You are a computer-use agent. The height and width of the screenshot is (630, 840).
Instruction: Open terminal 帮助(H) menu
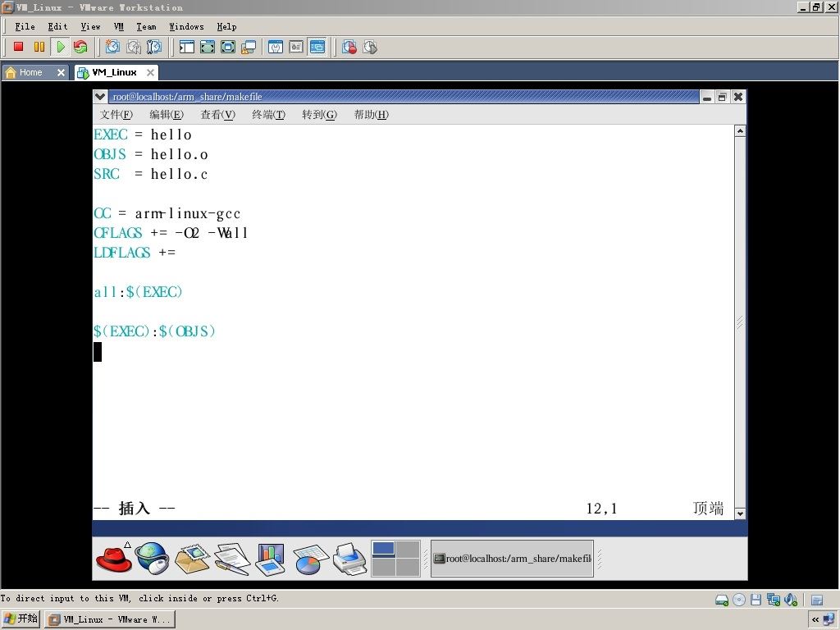(372, 115)
